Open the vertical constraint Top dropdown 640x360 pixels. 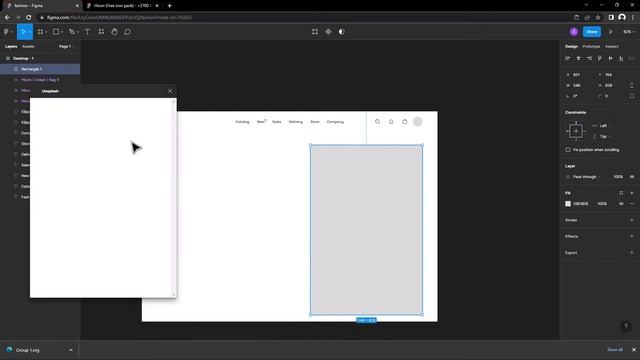(603, 136)
